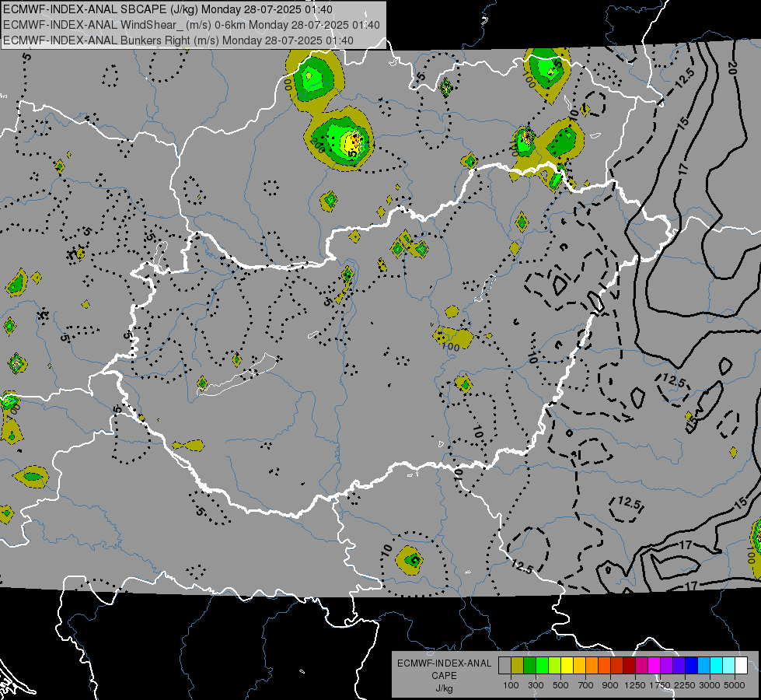This screenshot has width=761, height=700.
Task: Click the white legend swatch
Action: [x=742, y=665]
